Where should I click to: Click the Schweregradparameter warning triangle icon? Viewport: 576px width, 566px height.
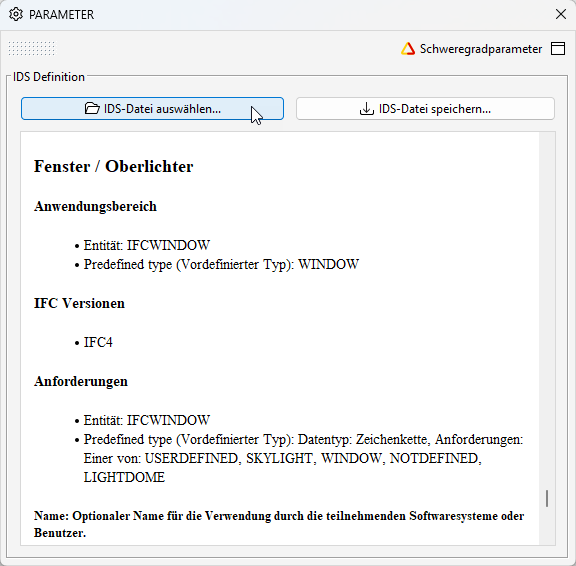click(408, 49)
